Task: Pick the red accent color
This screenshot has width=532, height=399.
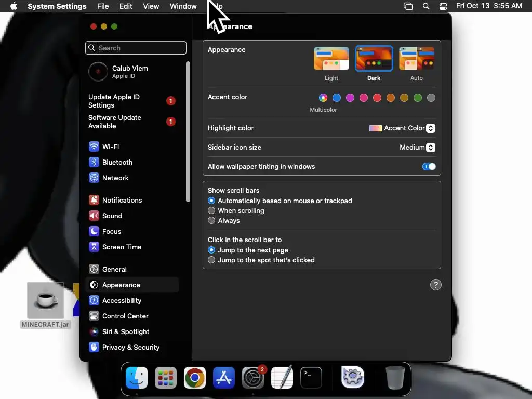Action: 377,98
